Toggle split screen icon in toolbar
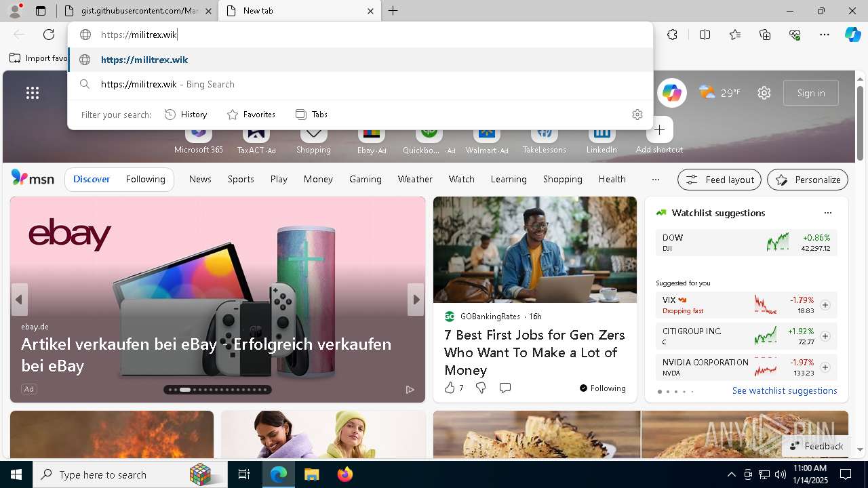The width and height of the screenshot is (868, 488). pyautogui.click(x=705, y=35)
